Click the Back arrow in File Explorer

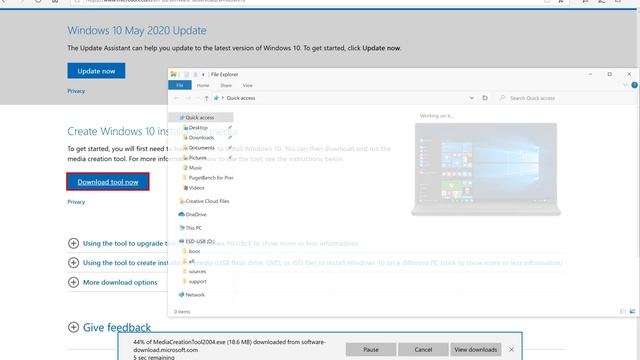(x=176, y=98)
